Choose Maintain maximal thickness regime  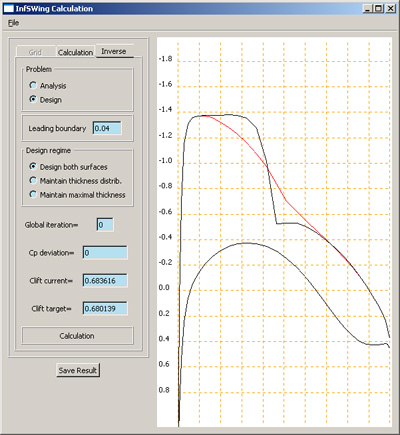pyautogui.click(x=78, y=195)
